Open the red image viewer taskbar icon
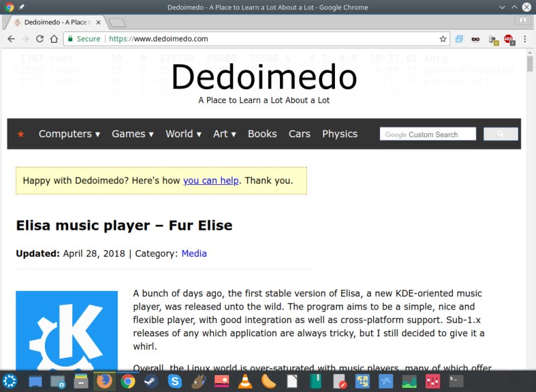This screenshot has height=392, width=536. 222,381
